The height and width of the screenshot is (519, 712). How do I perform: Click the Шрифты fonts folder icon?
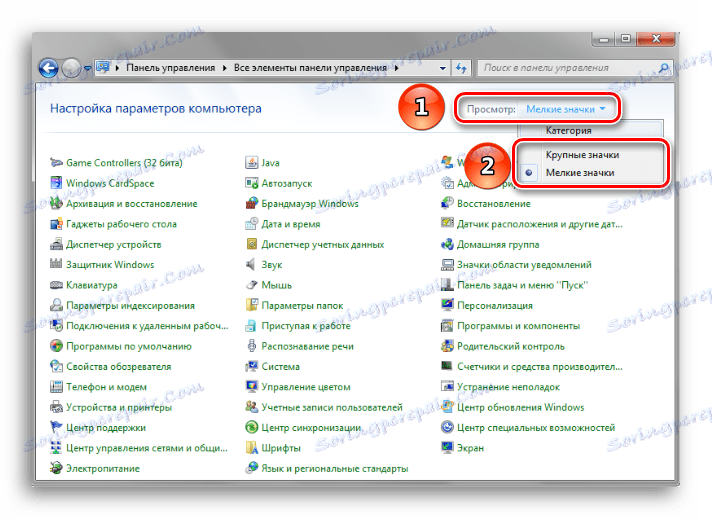251,448
